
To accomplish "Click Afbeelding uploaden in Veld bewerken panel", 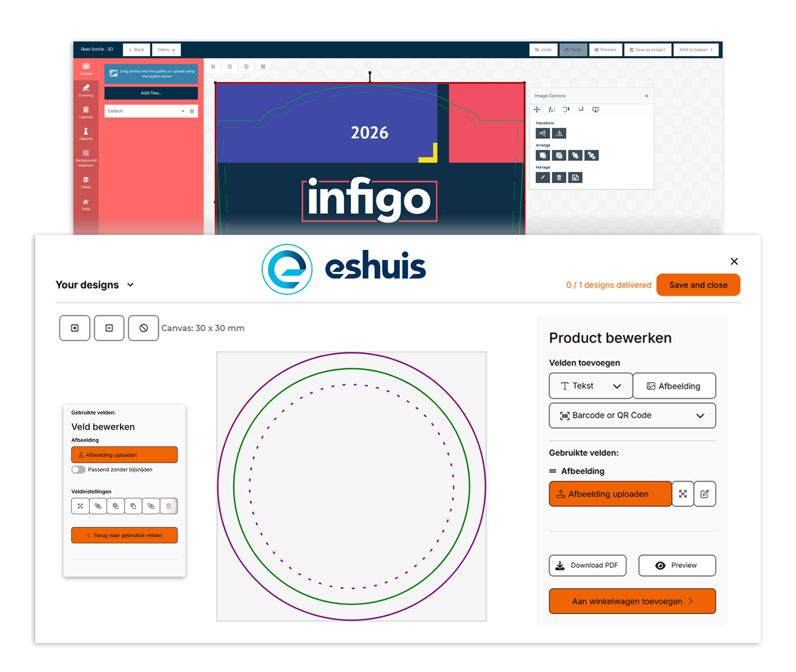I will point(124,455).
